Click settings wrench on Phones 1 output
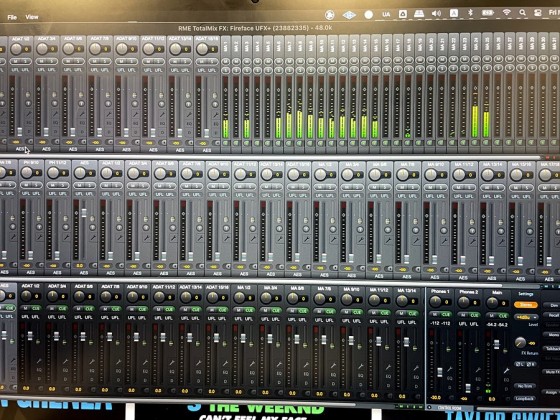Viewport: 560px width, 420px height. (x=450, y=369)
